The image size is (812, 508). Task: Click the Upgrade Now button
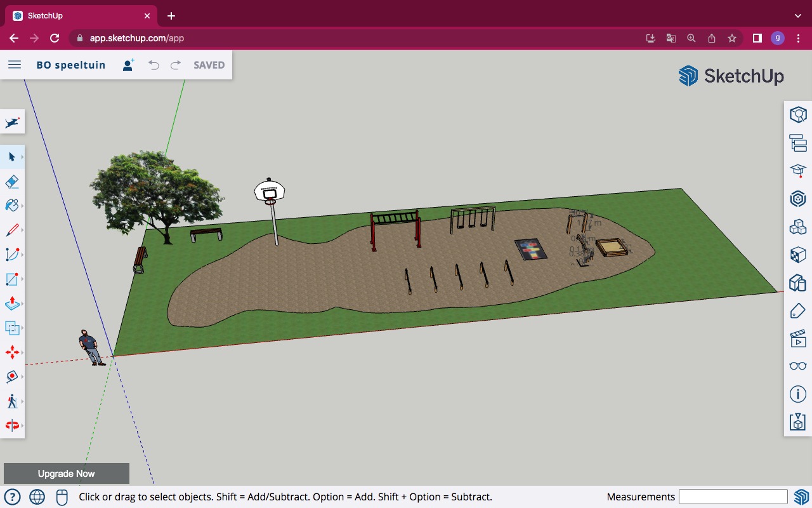click(x=67, y=474)
